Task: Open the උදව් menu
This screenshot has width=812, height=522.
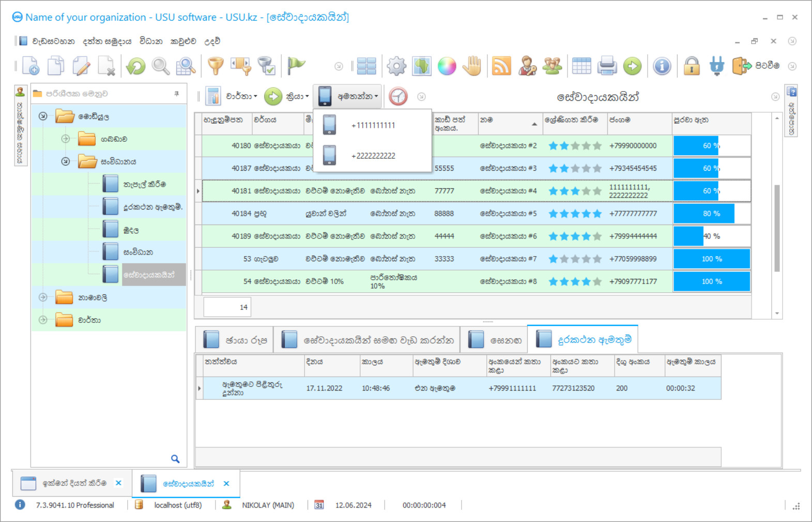Action: [212, 41]
